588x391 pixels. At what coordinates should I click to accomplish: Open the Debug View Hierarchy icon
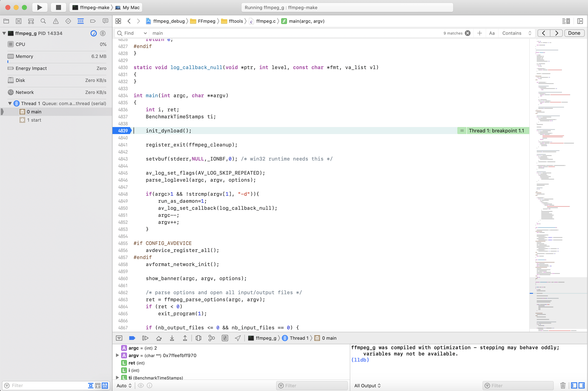coord(198,338)
